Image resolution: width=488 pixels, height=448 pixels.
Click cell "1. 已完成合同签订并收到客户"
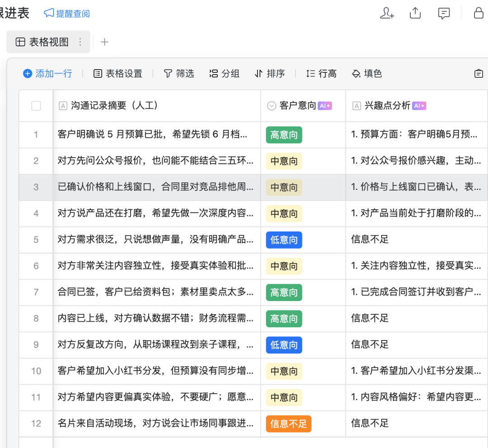pos(417,292)
